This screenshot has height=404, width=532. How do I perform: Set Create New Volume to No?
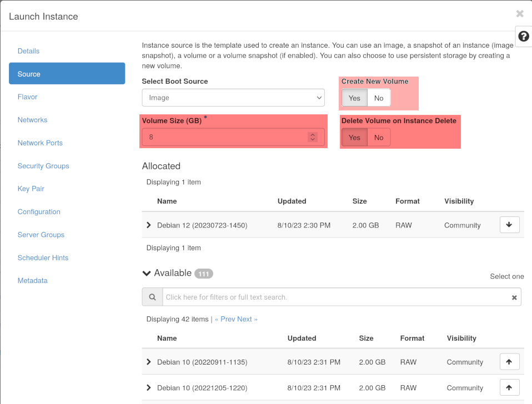click(x=378, y=98)
